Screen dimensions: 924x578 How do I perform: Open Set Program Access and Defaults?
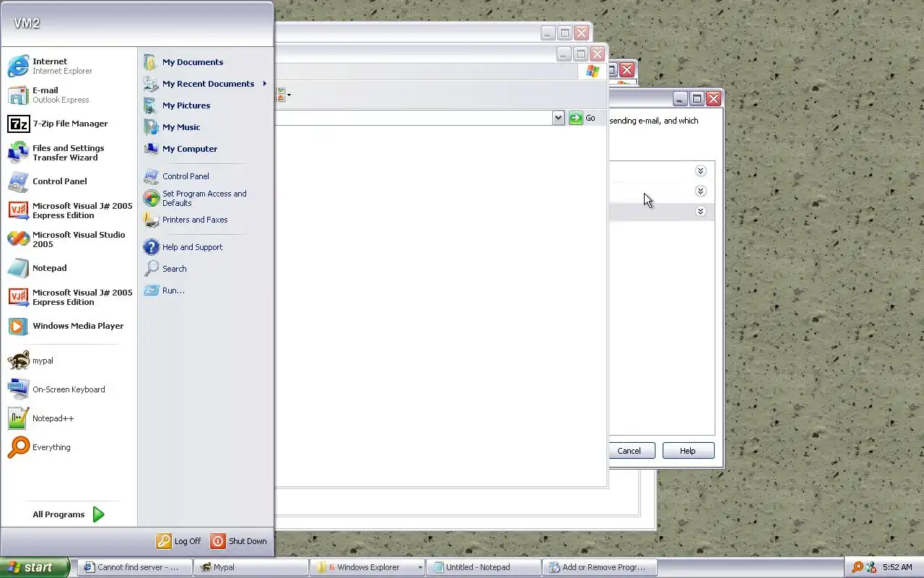[205, 198]
